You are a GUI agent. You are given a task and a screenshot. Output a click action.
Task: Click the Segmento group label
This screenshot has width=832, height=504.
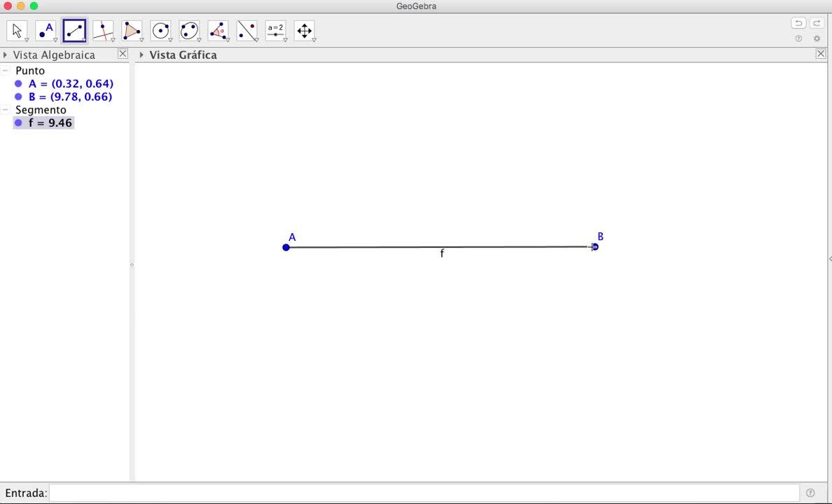(41, 110)
